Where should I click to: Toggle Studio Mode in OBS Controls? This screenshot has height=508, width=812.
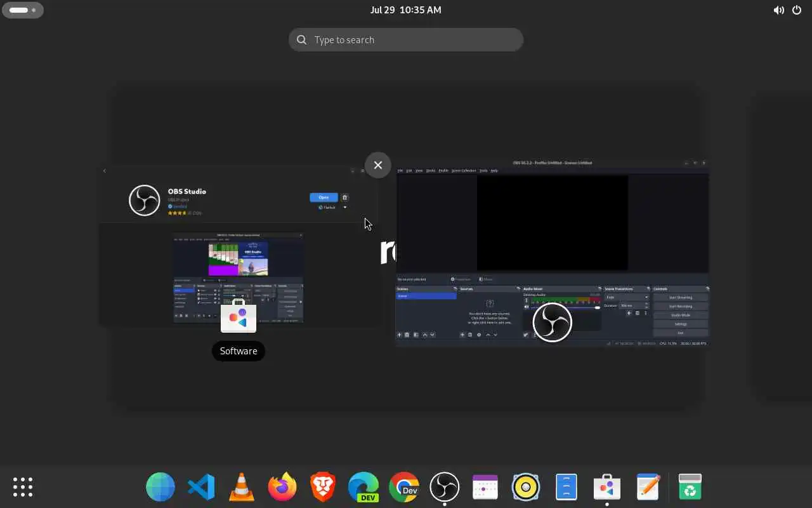click(x=681, y=315)
